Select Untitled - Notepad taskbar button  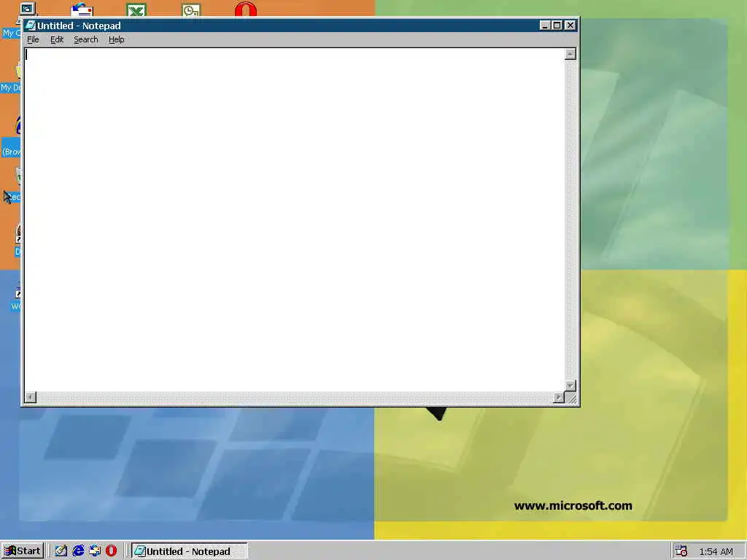point(189,551)
